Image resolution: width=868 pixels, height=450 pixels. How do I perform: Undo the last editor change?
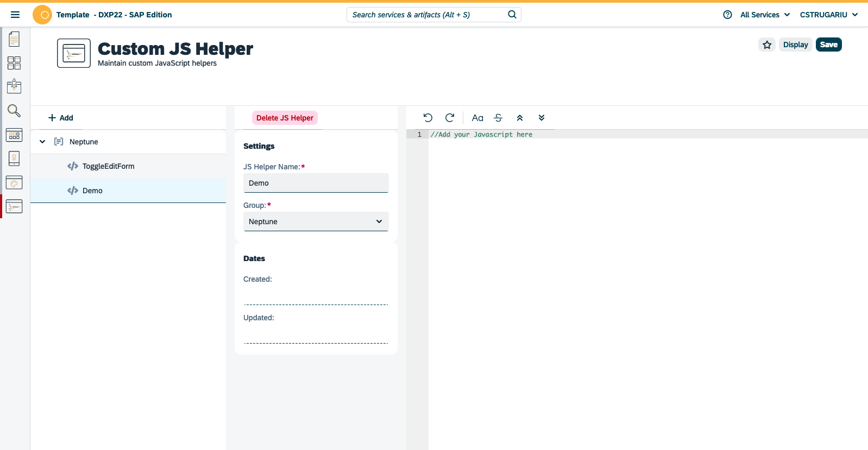point(428,118)
